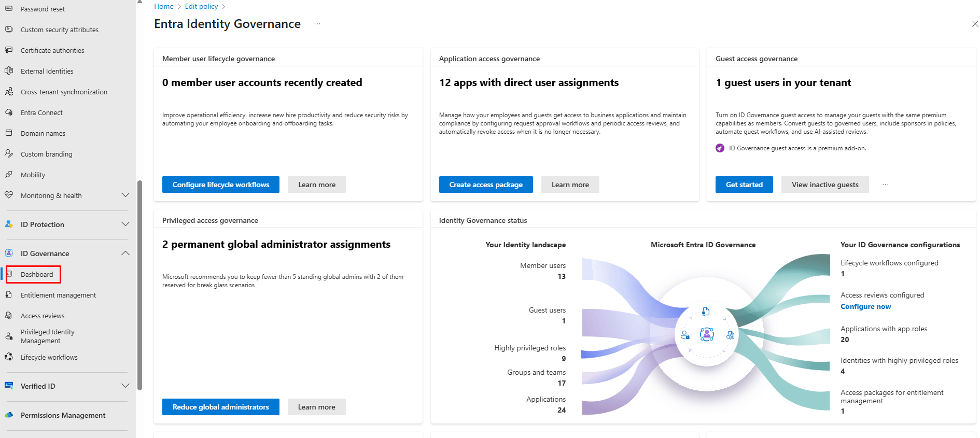Screen dimensions: 980x438
Task: Click the Lifecycle workflows sidebar icon
Action: 9,357
